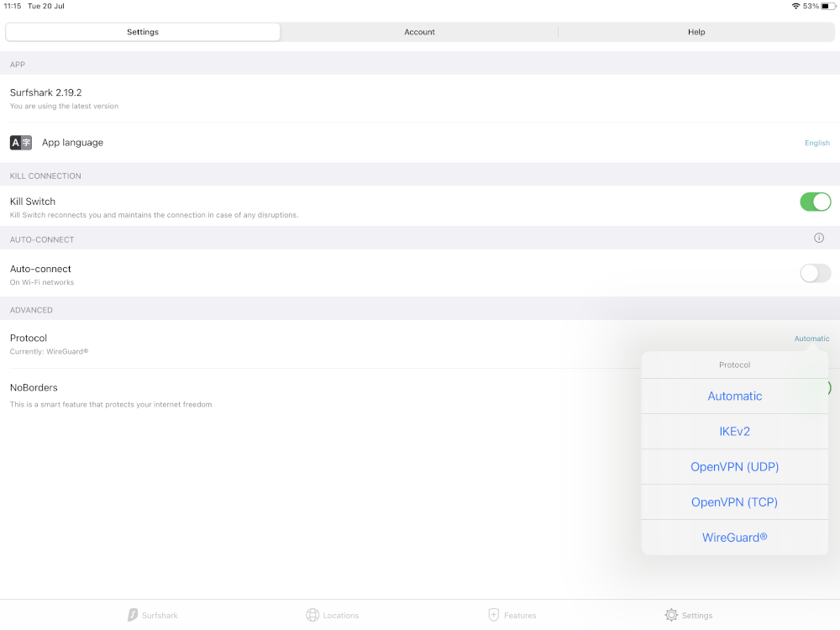The image size is (840, 630).
Task: Open the Features tab in bottom bar
Action: [512, 615]
